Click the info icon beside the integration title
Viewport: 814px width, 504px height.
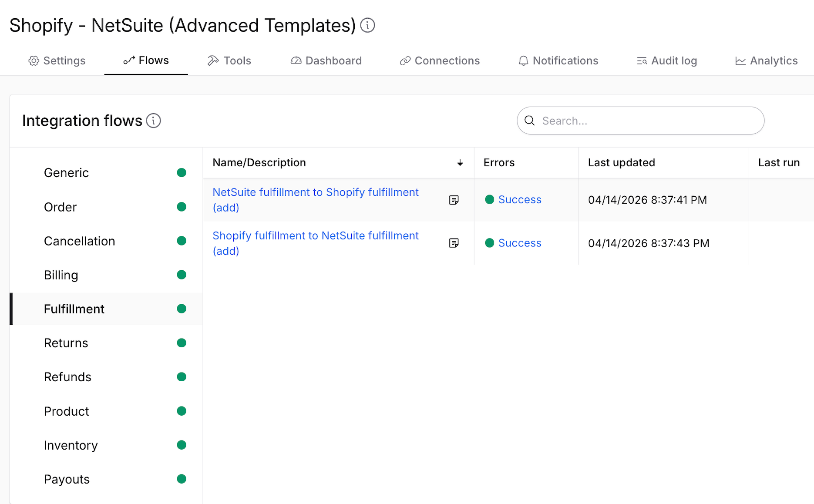click(368, 25)
